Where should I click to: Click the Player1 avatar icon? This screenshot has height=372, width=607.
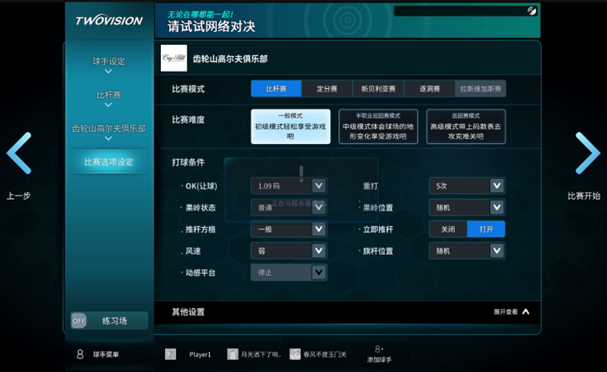pos(170,354)
